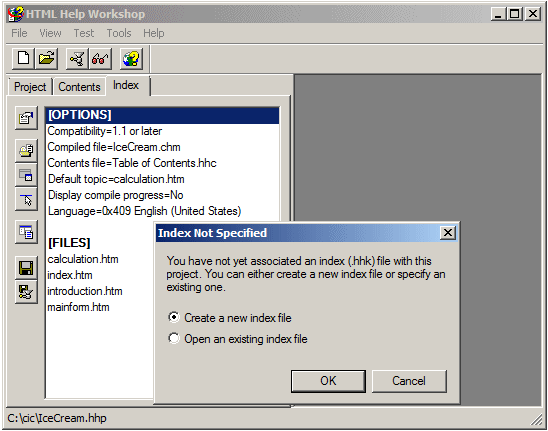
Task: Click the Change project options icon
Action: coord(26,118)
